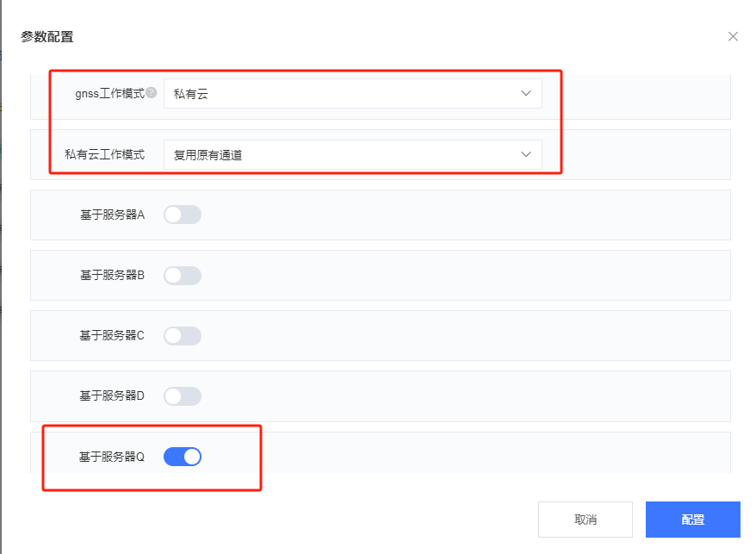Close the 参数配置 dialog with X
Viewport: 756px width, 554px height.
click(x=733, y=36)
